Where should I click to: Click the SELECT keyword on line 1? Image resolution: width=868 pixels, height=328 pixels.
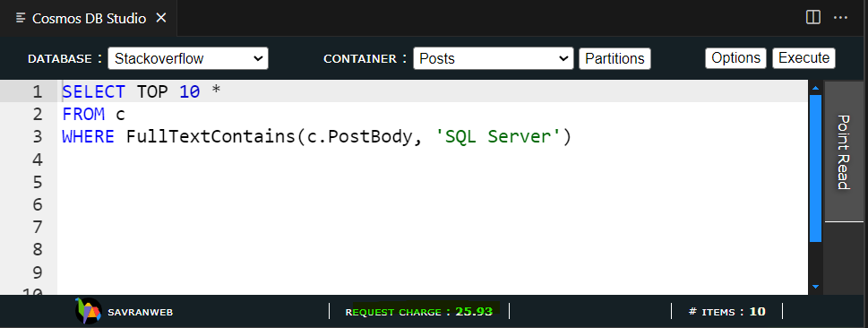(93, 91)
